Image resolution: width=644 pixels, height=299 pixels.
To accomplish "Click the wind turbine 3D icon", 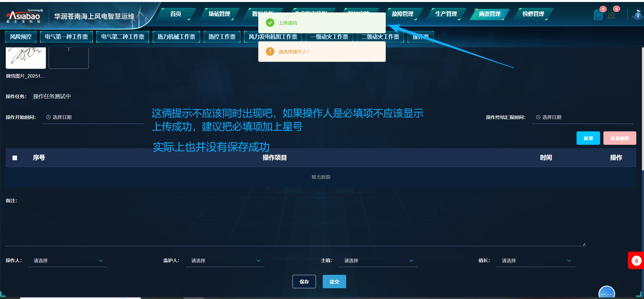I will click(637, 14).
